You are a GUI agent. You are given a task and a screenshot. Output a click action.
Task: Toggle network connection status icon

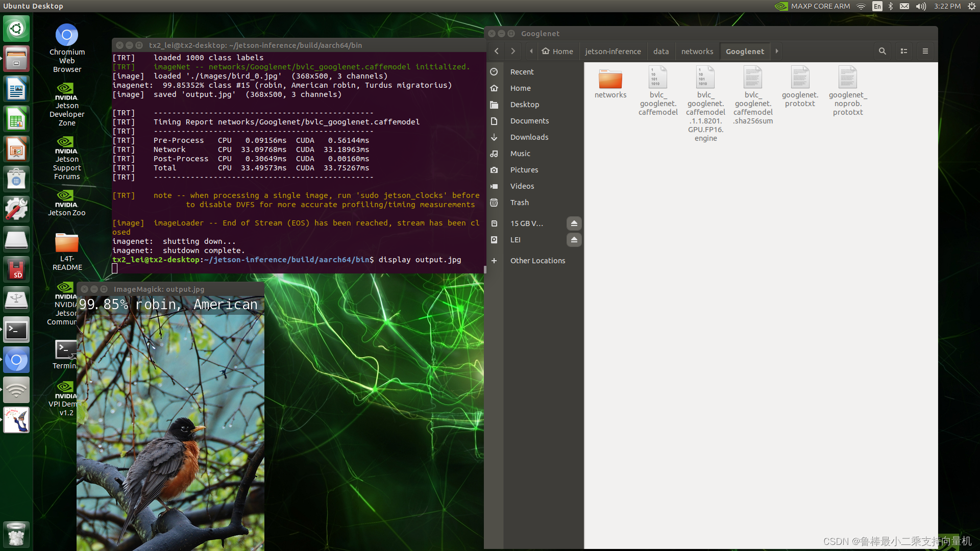coord(862,6)
